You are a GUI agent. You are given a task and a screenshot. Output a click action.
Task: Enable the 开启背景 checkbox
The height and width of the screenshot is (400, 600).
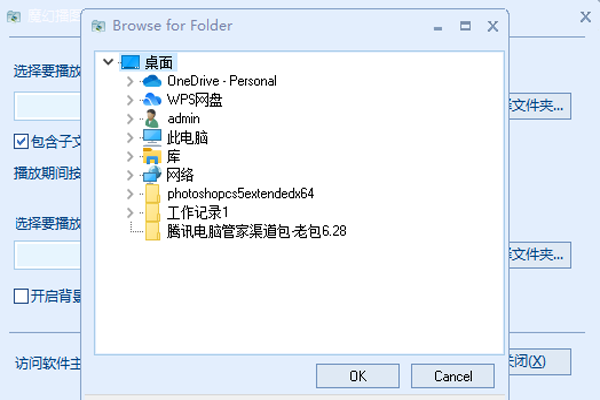coord(20,295)
